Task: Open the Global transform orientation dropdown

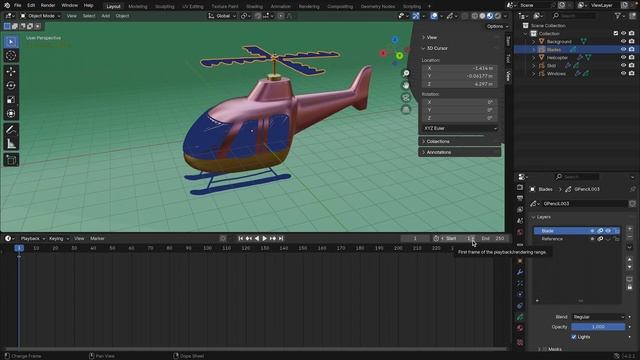Action: point(222,16)
